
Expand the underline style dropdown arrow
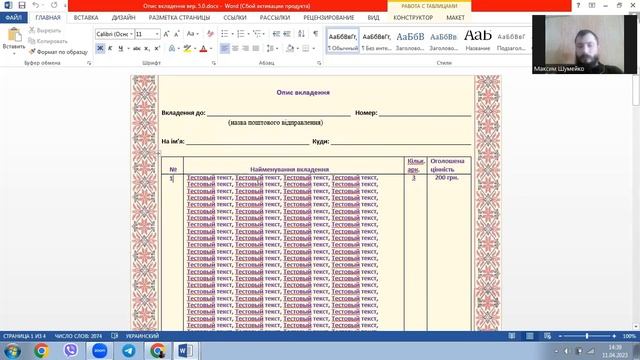pyautogui.click(x=129, y=49)
